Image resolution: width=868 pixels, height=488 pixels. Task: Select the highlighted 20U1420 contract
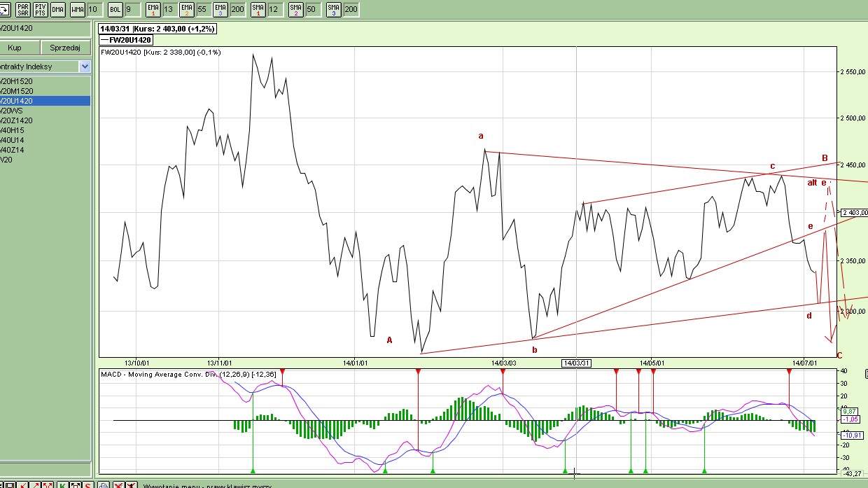[x=45, y=101]
